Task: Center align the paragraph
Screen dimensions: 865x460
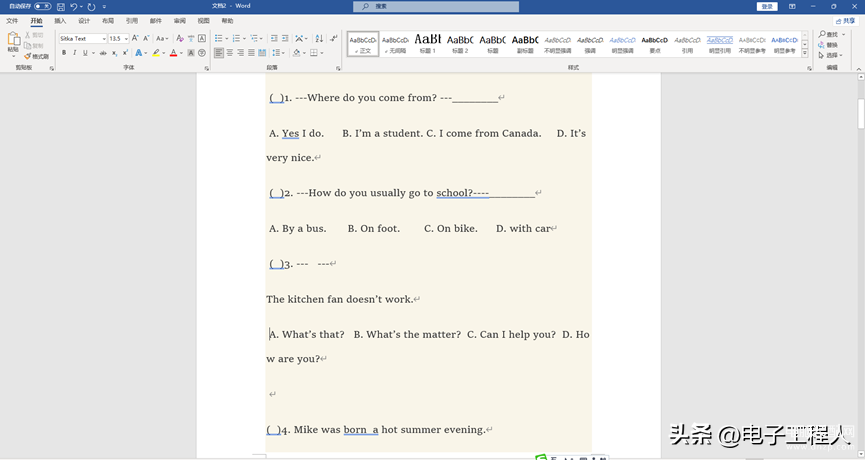Action: point(229,53)
